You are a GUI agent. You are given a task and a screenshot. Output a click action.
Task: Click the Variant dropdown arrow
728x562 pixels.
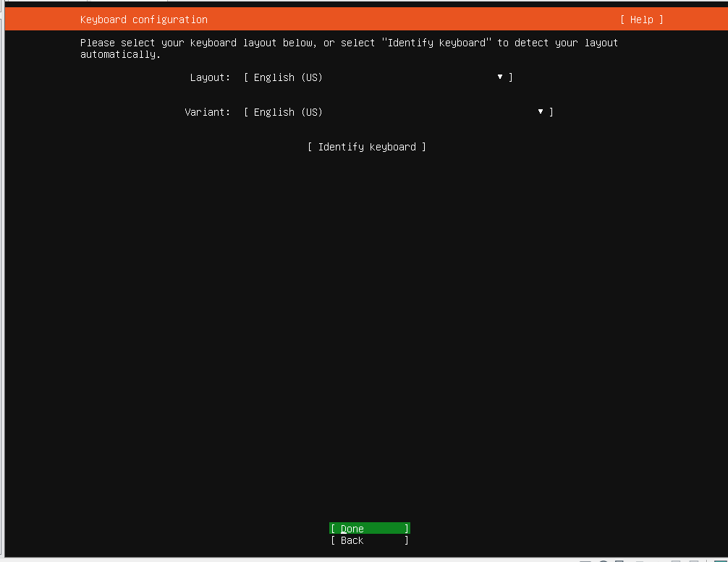[x=540, y=112]
